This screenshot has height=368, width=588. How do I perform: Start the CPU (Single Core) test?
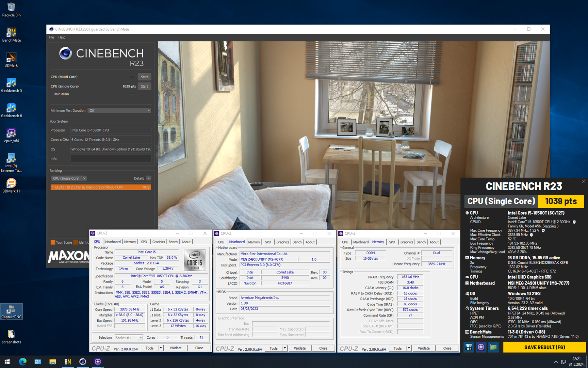click(144, 86)
